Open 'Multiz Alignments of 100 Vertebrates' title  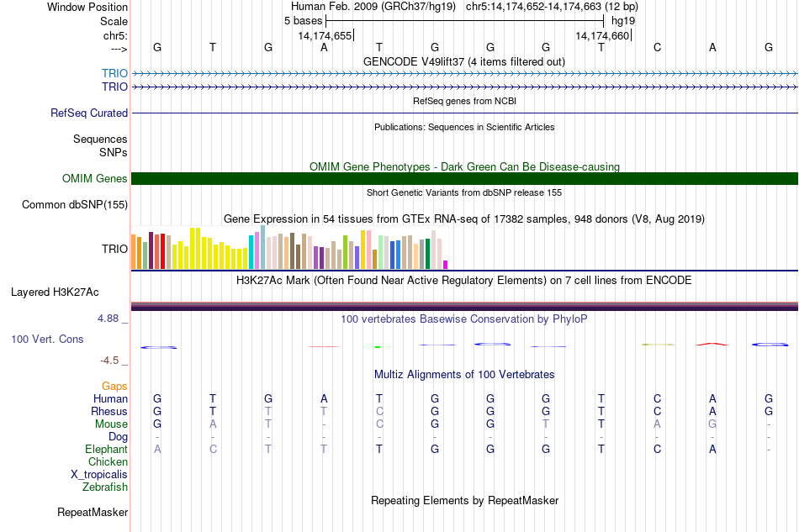pos(464,375)
